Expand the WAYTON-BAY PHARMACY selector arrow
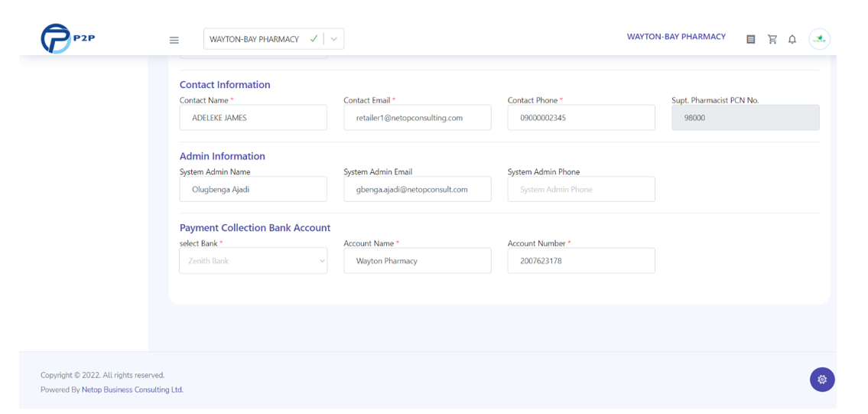Image resolution: width=868 pixels, height=414 pixels. 333,39
